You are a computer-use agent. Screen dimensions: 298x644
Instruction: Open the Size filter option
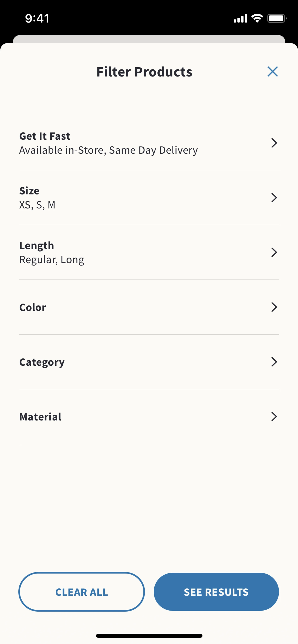pyautogui.click(x=29, y=191)
